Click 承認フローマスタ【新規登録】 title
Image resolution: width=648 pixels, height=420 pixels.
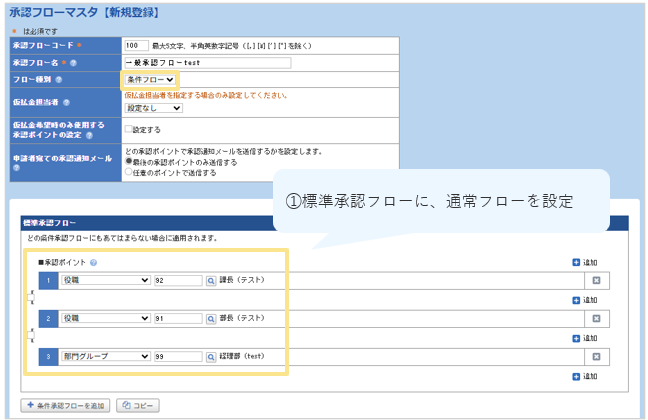point(84,12)
